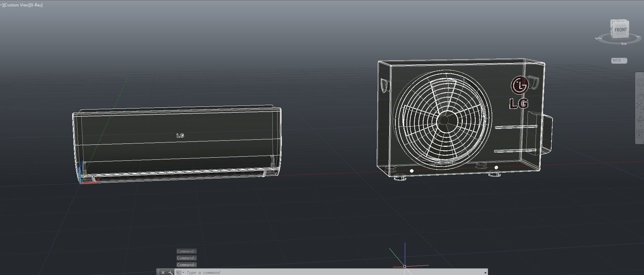Expand command history with the up arrow
Image resolution: width=644 pixels, height=275 pixels.
click(485, 272)
